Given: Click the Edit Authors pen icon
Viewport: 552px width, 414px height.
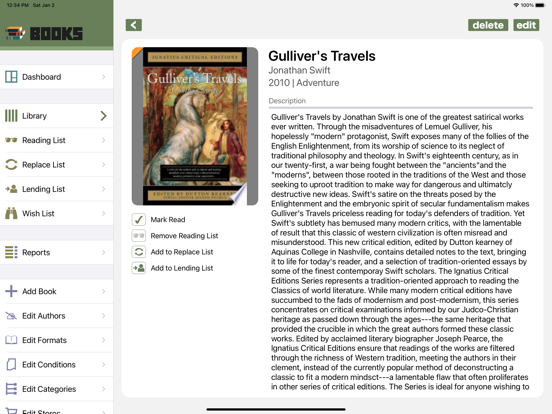Looking at the screenshot, I should tap(11, 316).
